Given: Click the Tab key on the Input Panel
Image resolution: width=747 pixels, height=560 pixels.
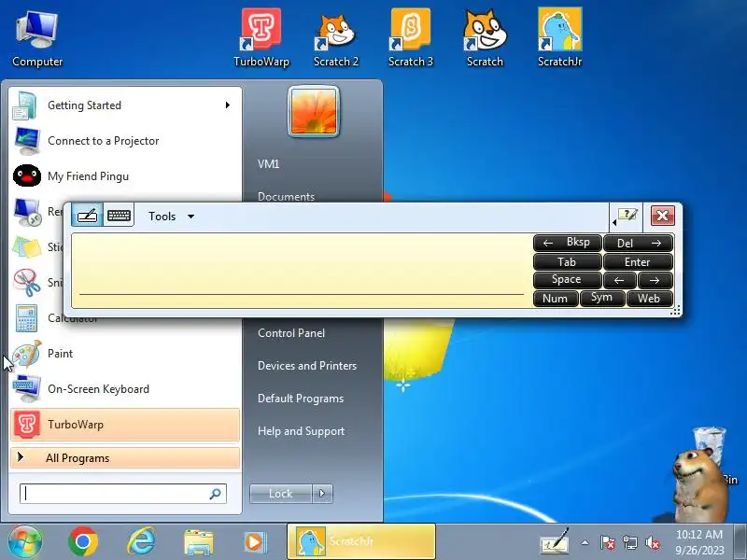Looking at the screenshot, I should [568, 262].
